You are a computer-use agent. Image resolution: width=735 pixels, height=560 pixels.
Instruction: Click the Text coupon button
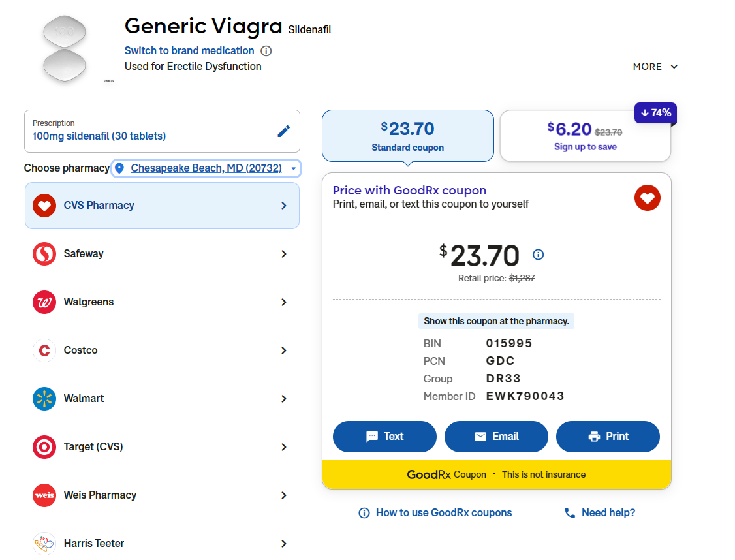tap(384, 436)
